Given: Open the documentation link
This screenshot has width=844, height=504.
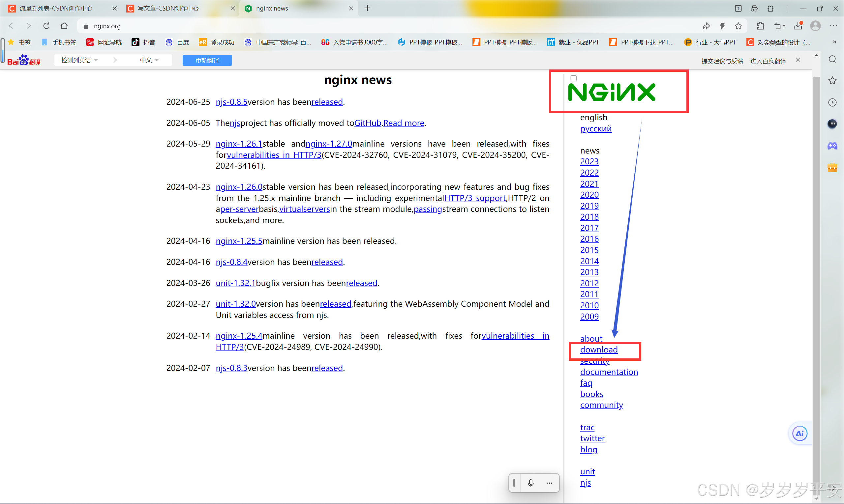Looking at the screenshot, I should [x=609, y=372].
